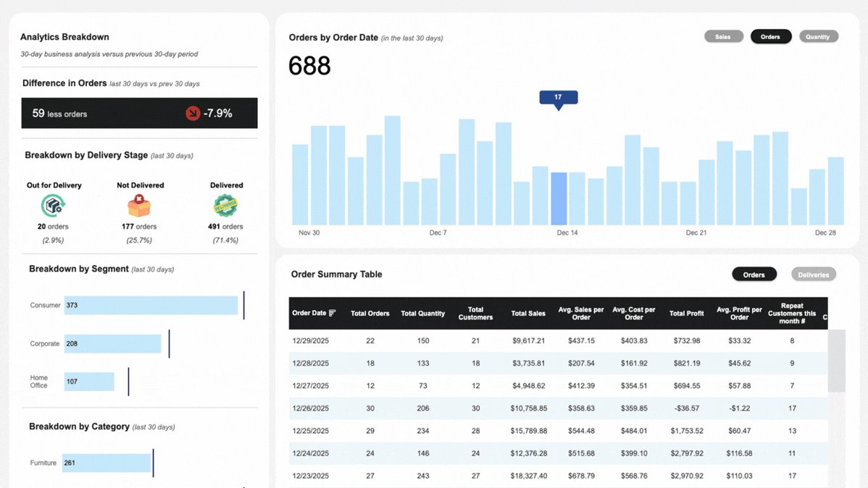Click total sales value $3,735.81
The image size is (868, 488).
tap(529, 363)
